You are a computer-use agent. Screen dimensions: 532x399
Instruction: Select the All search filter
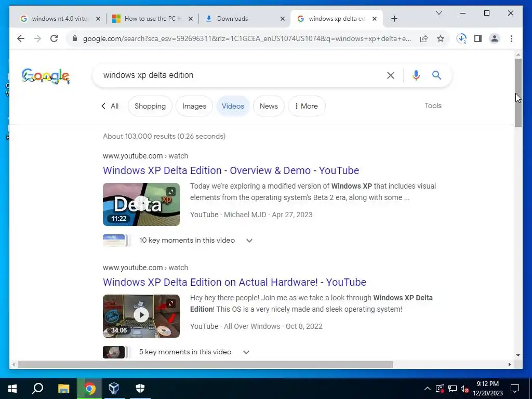point(115,106)
